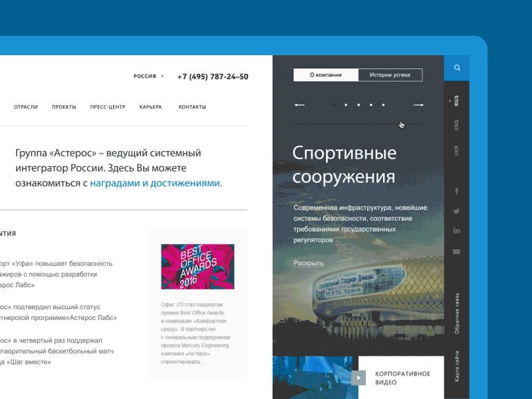The width and height of the screenshot is (532, 399).
Task: Select the third slider dot
Action: coord(358,105)
